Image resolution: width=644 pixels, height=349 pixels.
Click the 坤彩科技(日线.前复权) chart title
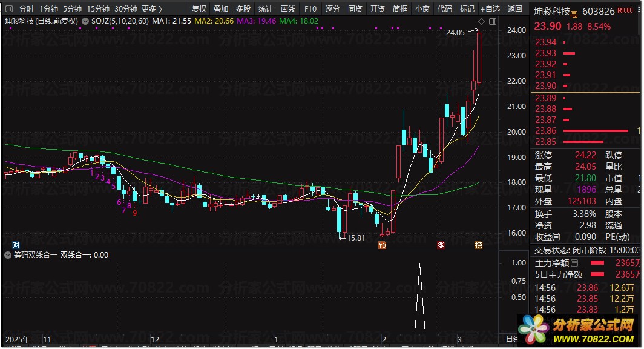[41, 21]
